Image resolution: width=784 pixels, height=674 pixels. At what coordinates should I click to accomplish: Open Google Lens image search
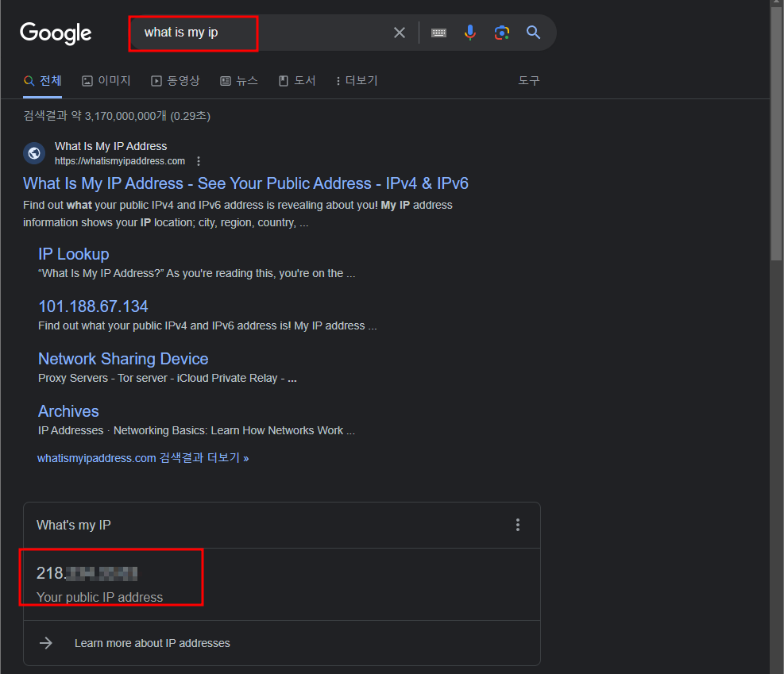pos(501,33)
